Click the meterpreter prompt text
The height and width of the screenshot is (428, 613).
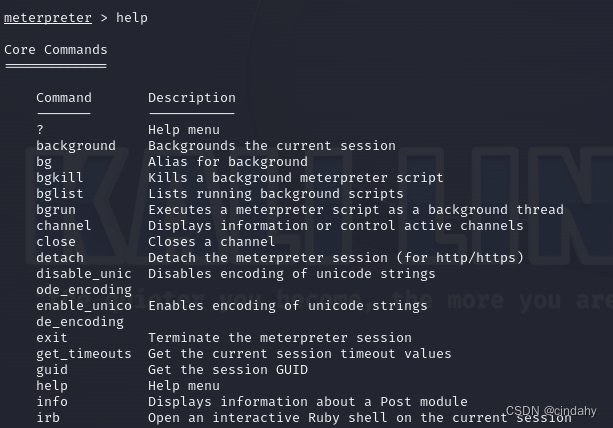48,17
